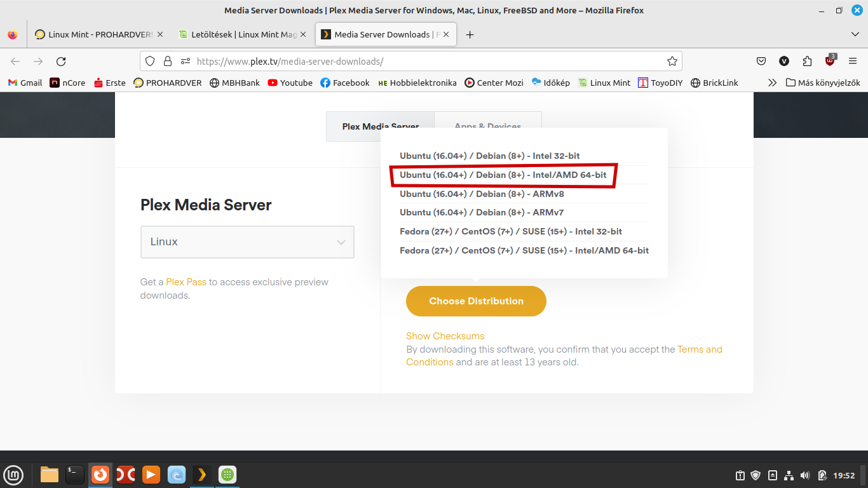The width and height of the screenshot is (868, 488).
Task: Open the network icon in system tray
Action: click(x=789, y=475)
